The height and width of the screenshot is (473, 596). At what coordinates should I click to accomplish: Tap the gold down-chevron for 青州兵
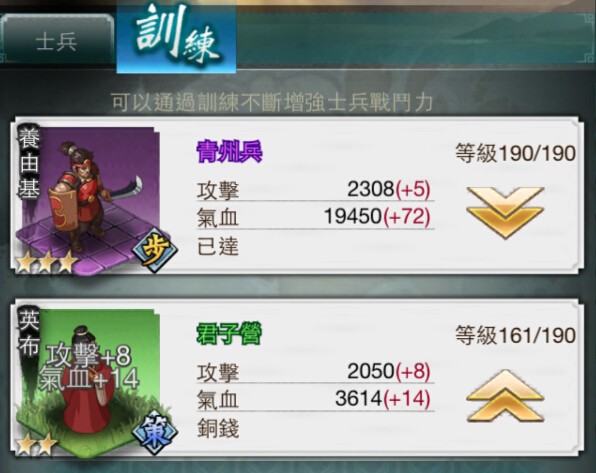(505, 213)
